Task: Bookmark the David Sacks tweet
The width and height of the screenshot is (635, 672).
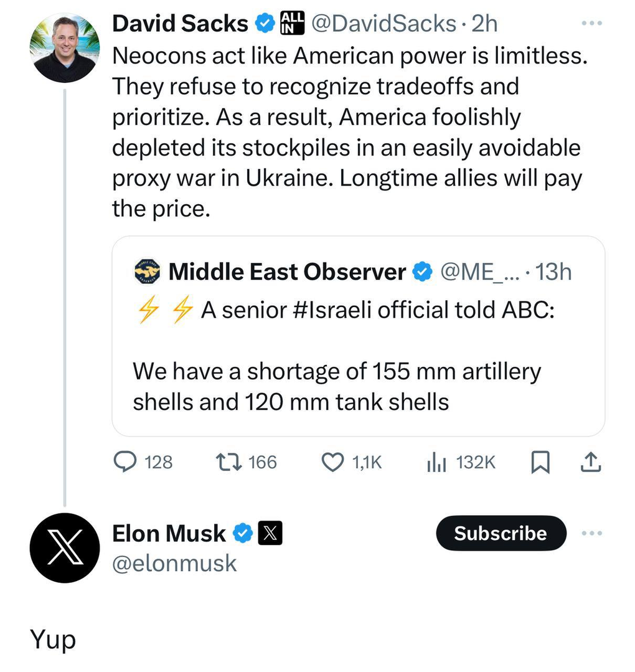Action: pos(540,461)
